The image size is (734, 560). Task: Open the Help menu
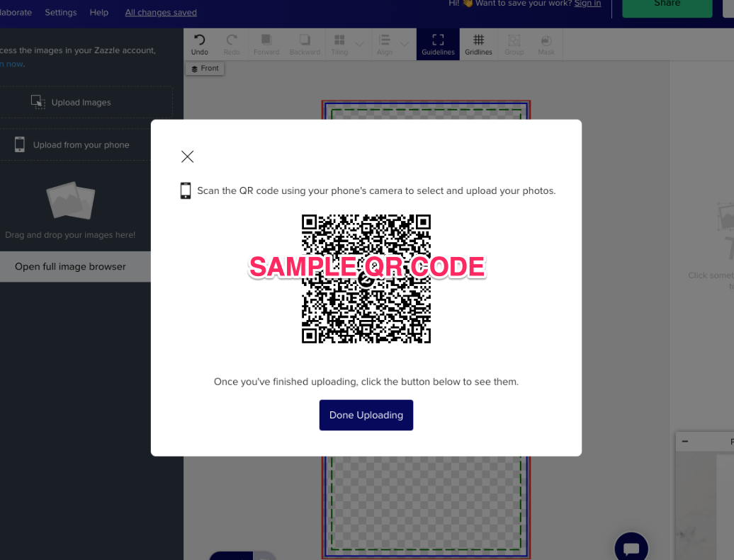pos(98,12)
